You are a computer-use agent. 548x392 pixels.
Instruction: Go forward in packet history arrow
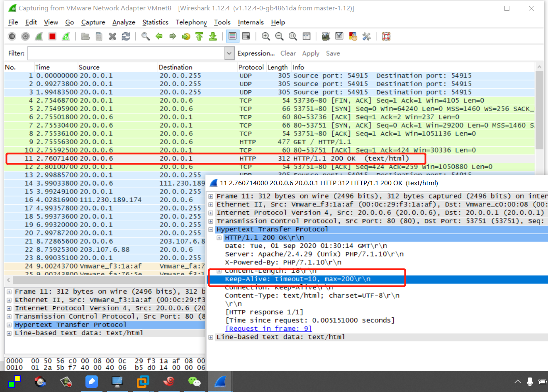173,36
